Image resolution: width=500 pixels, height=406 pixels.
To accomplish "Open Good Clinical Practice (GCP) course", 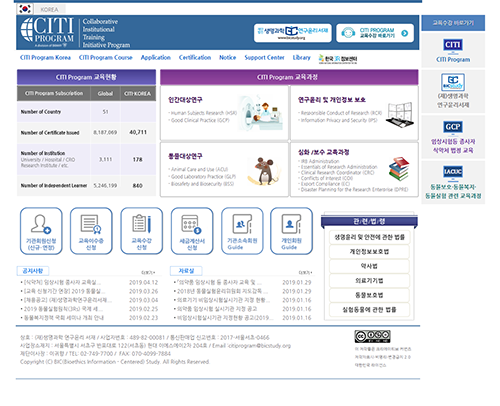I will tap(199, 120).
